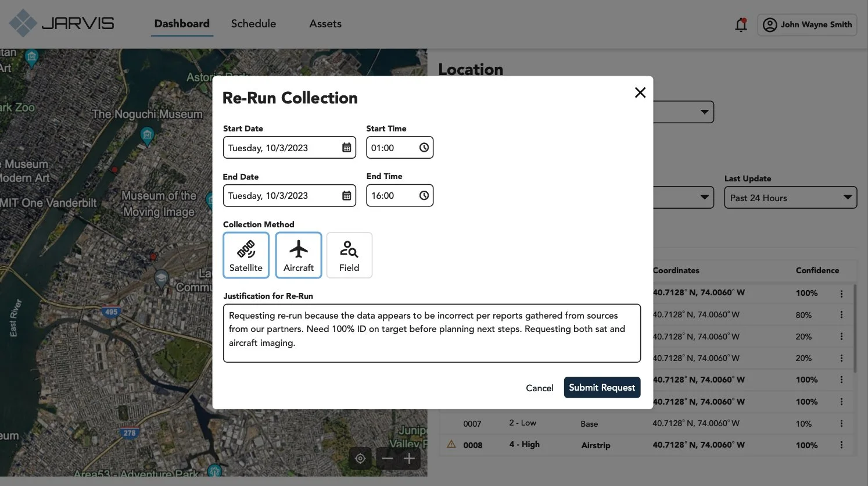
Task: Click the table vertical scrollbar
Action: [854, 328]
